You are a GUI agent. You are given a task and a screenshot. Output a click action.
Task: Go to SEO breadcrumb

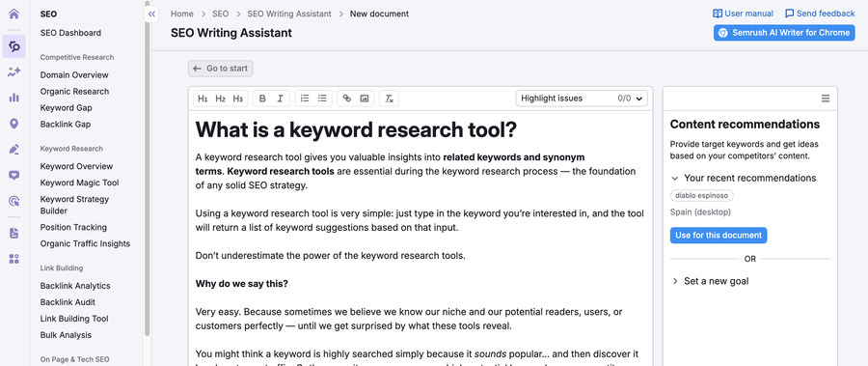point(220,14)
